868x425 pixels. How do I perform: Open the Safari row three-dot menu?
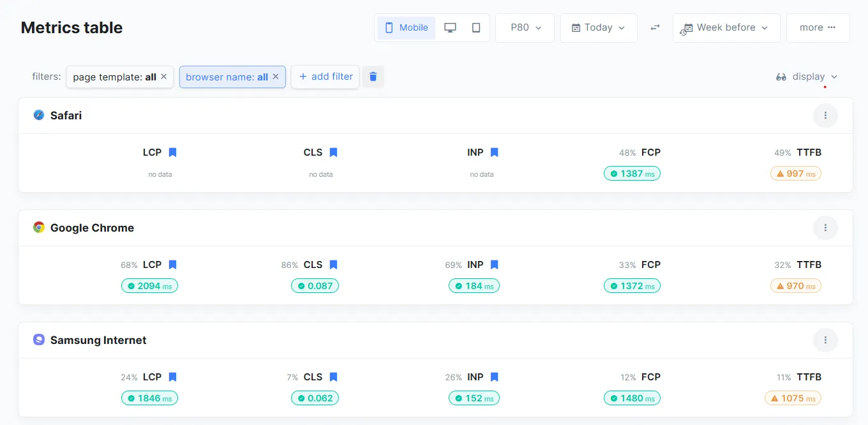click(x=825, y=116)
